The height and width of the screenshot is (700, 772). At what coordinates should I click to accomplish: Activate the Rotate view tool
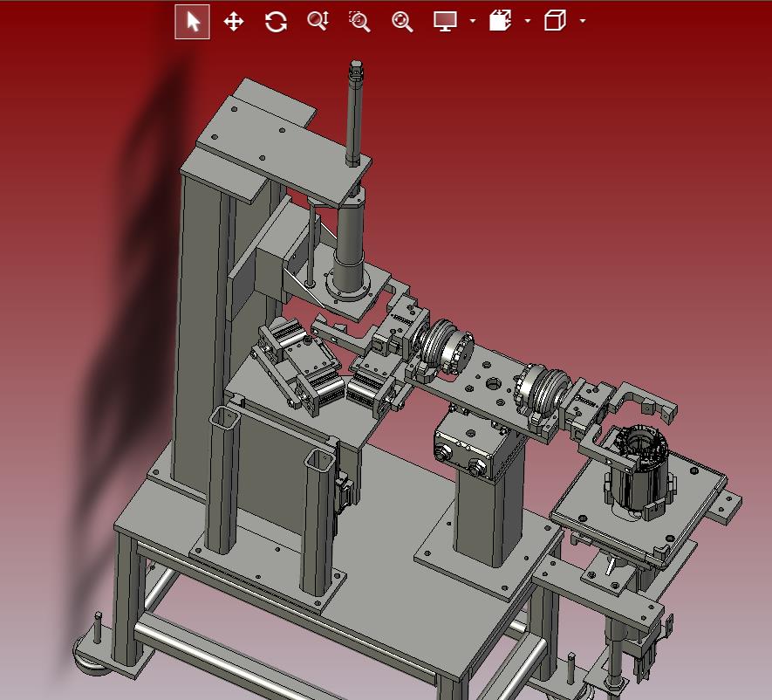276,22
